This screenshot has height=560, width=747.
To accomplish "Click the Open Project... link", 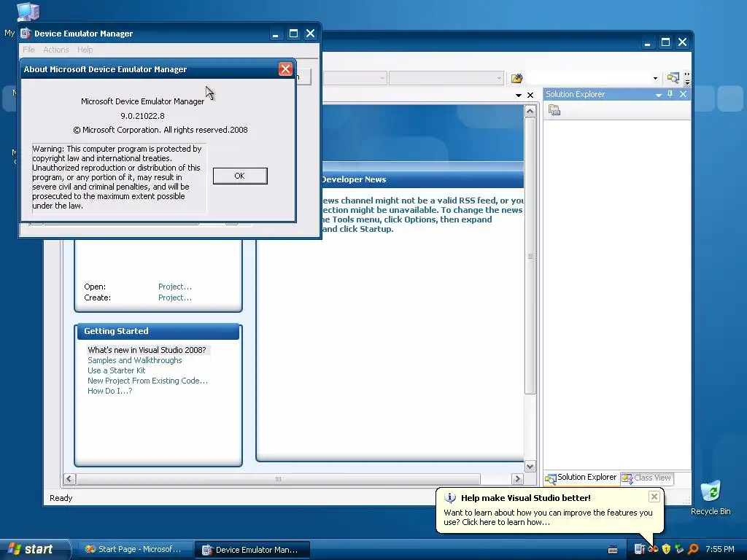I will [175, 287].
